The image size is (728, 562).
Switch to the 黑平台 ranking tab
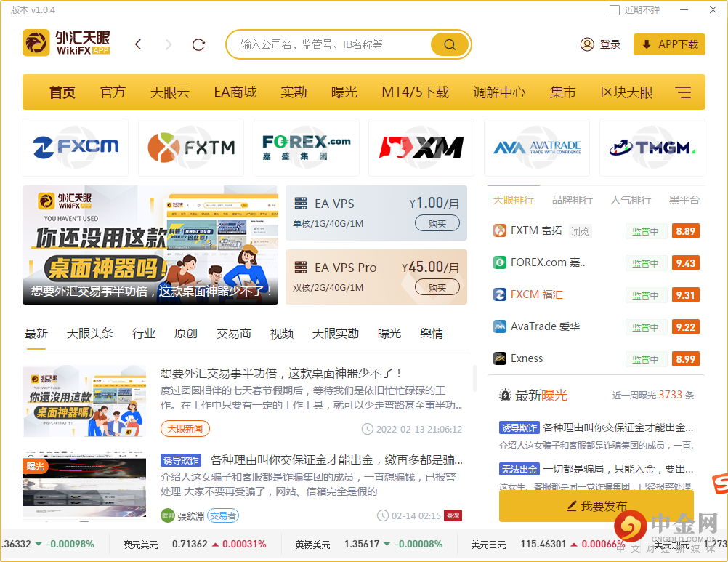click(x=684, y=200)
